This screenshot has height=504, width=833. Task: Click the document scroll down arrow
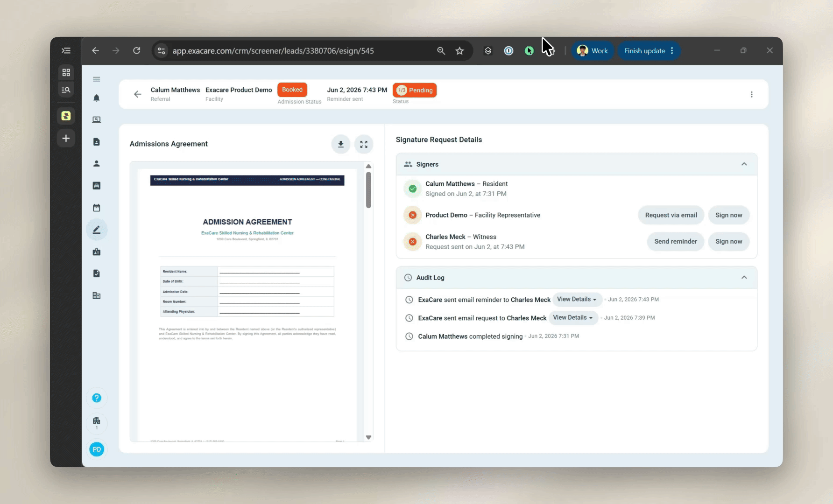tap(368, 437)
